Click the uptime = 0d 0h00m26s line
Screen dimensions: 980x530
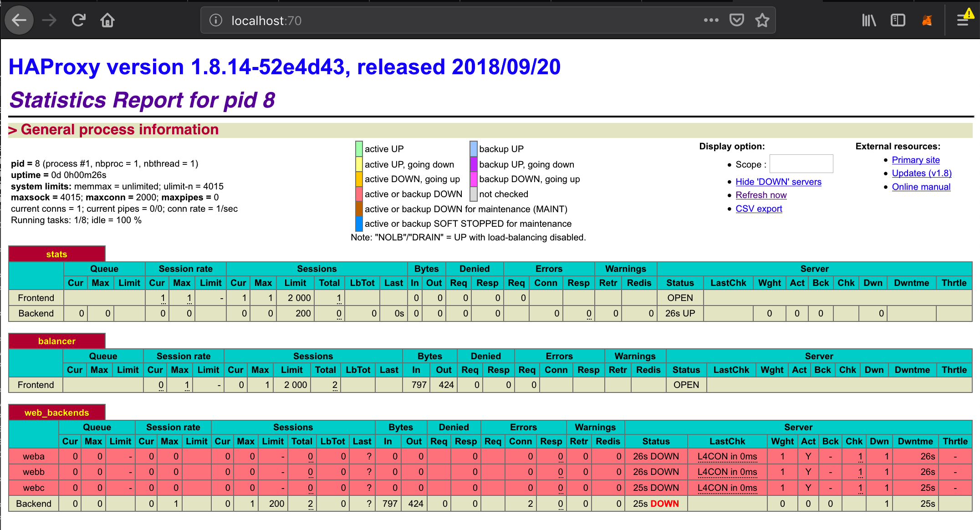tap(59, 175)
